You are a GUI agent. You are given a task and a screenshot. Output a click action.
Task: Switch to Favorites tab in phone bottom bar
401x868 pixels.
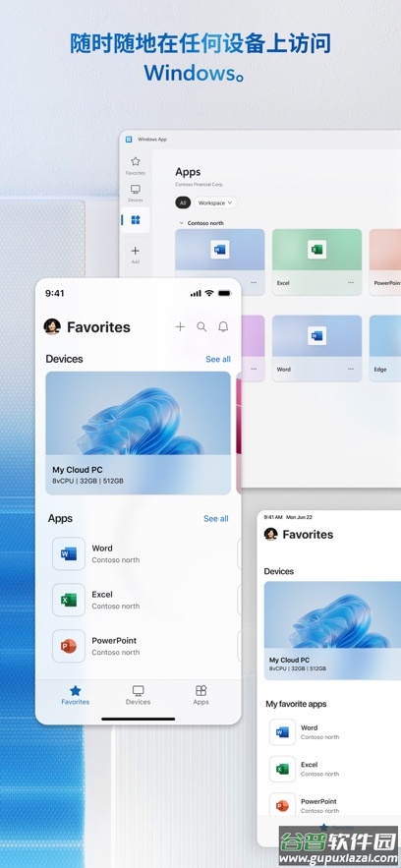[76, 695]
